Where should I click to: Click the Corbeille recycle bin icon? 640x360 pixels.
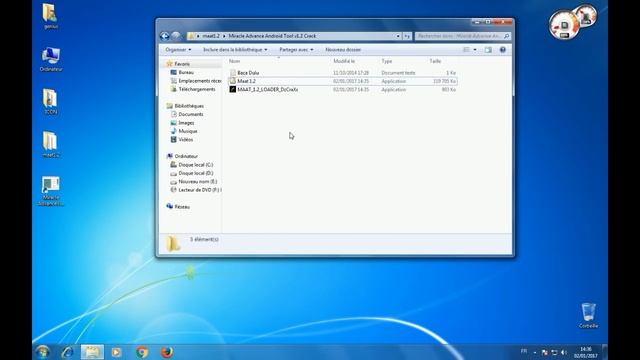[x=588, y=315]
